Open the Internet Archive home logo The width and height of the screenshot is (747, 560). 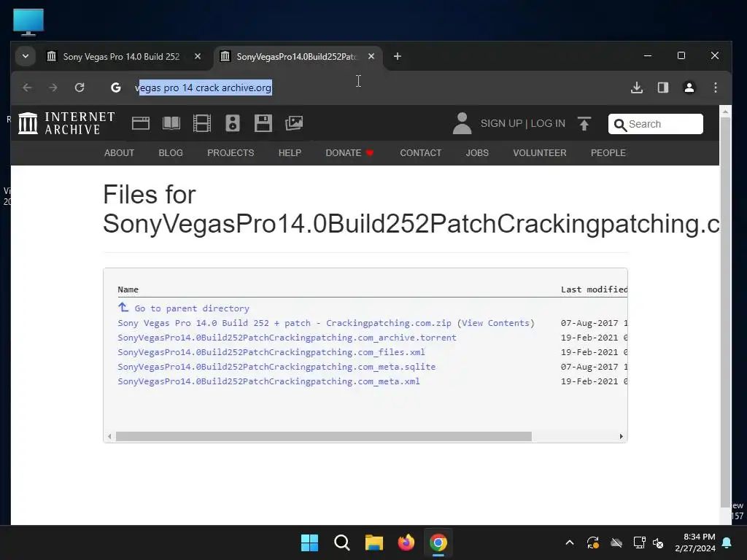pos(66,123)
